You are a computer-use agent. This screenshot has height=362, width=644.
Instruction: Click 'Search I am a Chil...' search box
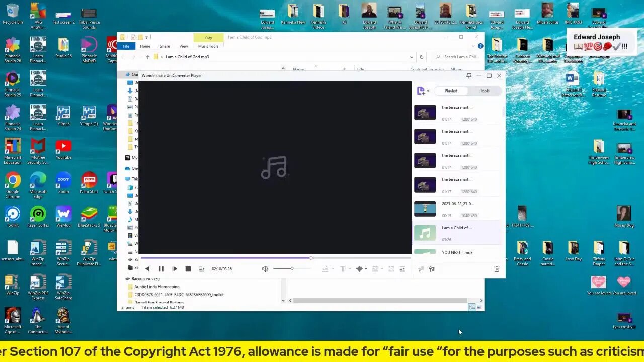pos(457,57)
